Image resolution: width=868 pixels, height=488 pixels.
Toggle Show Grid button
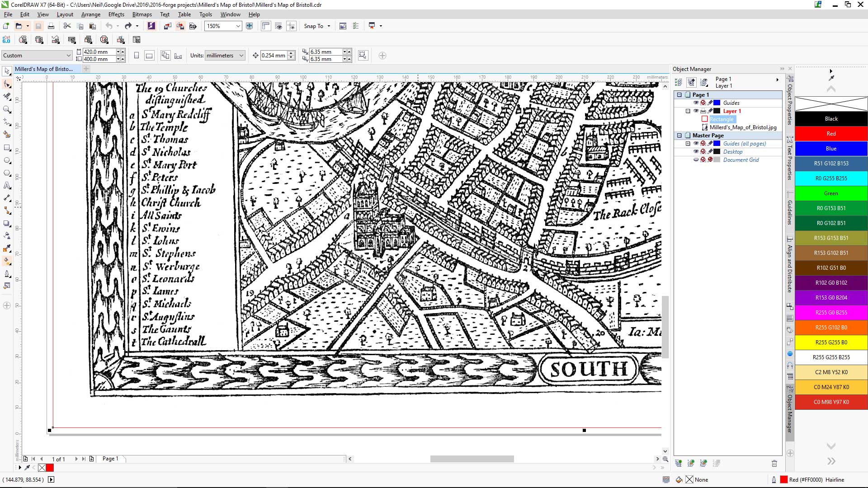click(278, 26)
